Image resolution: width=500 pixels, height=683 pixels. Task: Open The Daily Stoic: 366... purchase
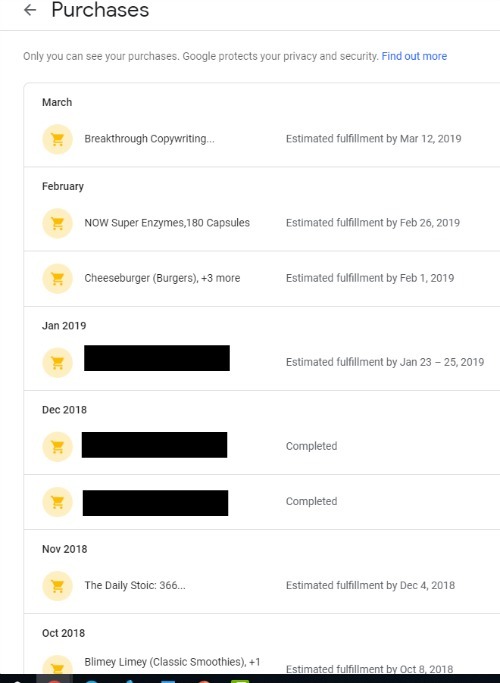click(x=135, y=585)
